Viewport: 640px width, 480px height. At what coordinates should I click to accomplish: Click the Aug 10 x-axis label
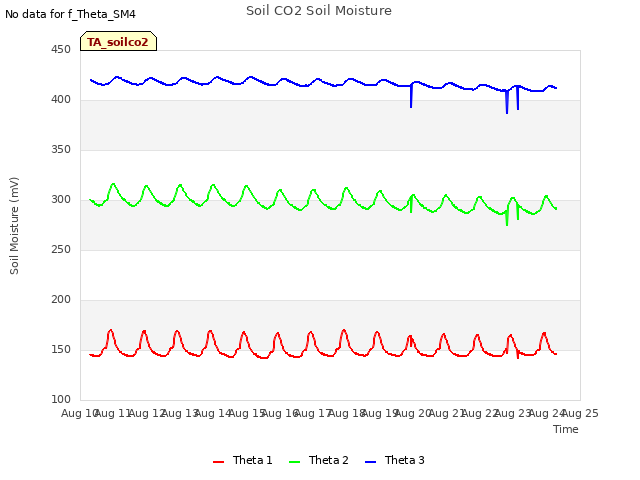[x=80, y=413]
